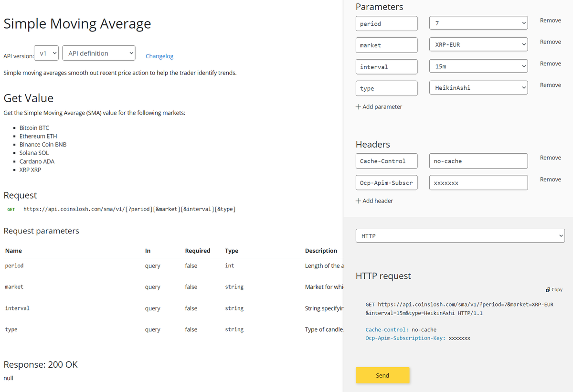This screenshot has height=392, width=573.
Task: Click the yellow Send button
Action: pyautogui.click(x=382, y=375)
